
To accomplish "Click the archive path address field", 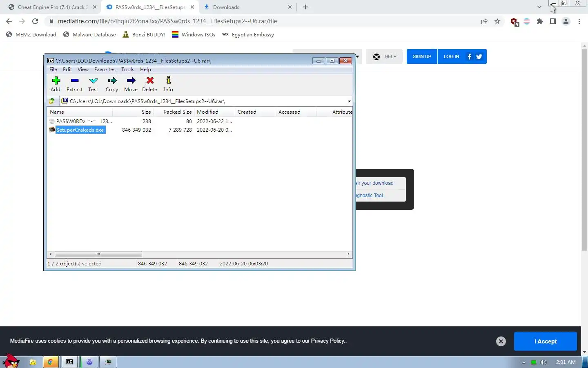I will [x=203, y=101].
